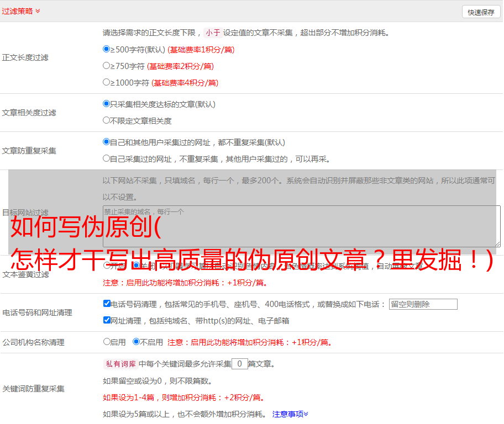This screenshot has height=424, width=504.
Task: Enable 公司机构名称清理 with 启用 radio
Action: point(107,342)
